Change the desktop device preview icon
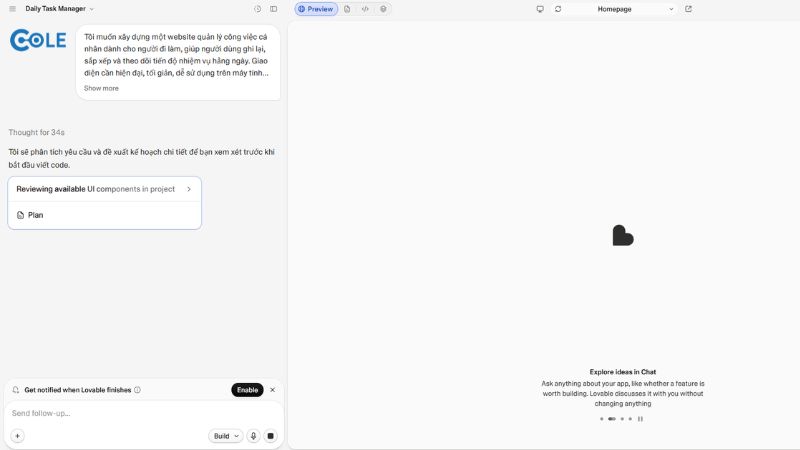Image resolution: width=800 pixels, height=450 pixels. pos(540,9)
